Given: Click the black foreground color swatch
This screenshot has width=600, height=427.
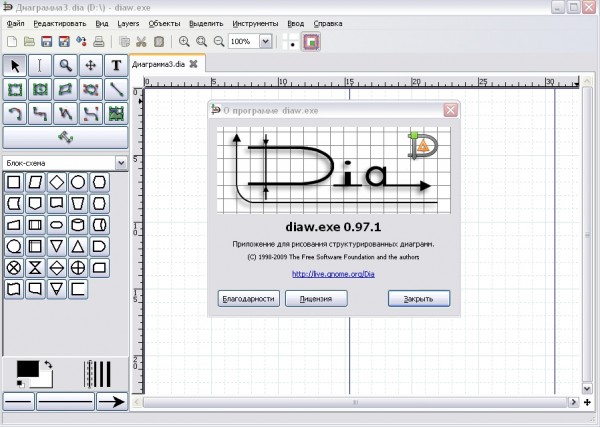Looking at the screenshot, I should click(x=28, y=369).
